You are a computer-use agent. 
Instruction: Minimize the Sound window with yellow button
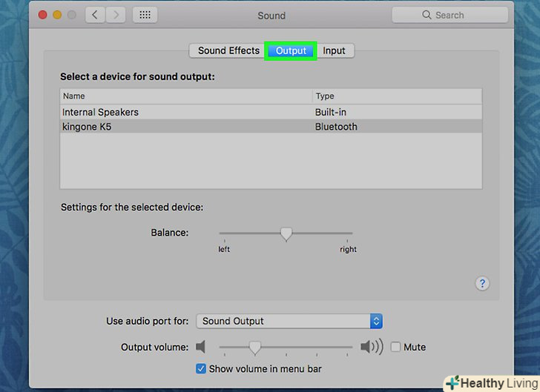[x=57, y=15]
